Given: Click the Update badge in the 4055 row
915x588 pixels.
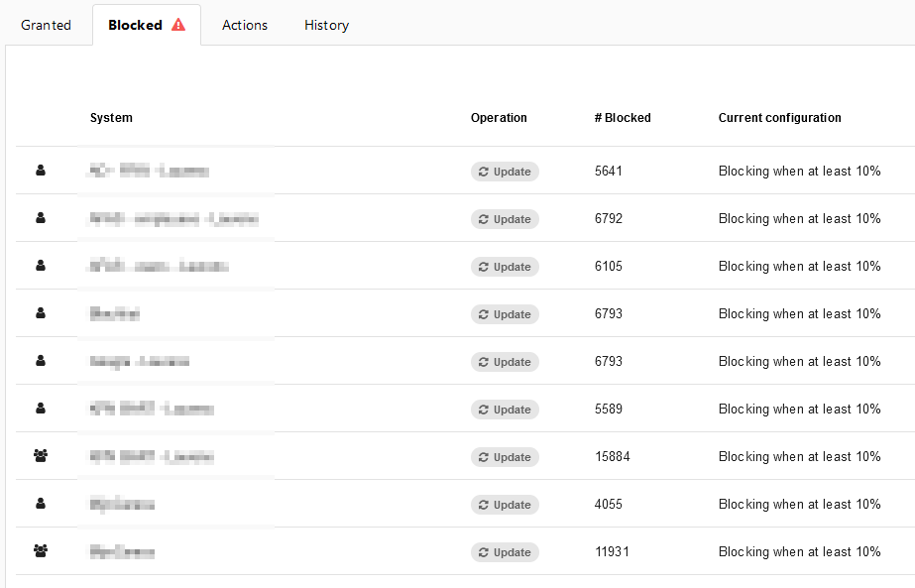Looking at the screenshot, I should [505, 505].
